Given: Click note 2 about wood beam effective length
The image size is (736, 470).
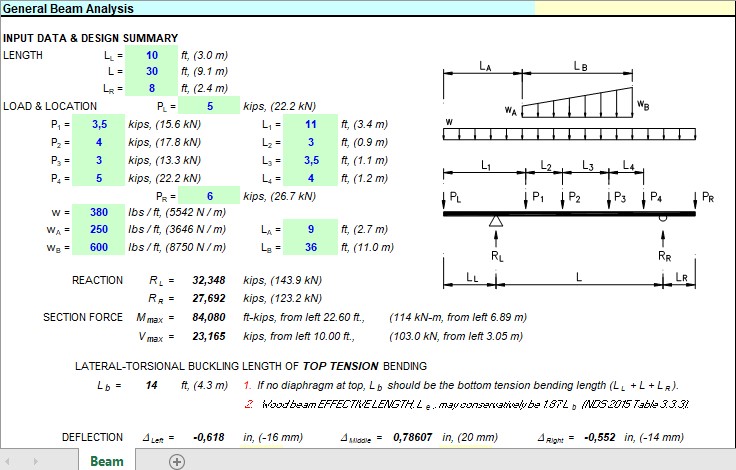Looking at the screenshot, I should point(466,404).
